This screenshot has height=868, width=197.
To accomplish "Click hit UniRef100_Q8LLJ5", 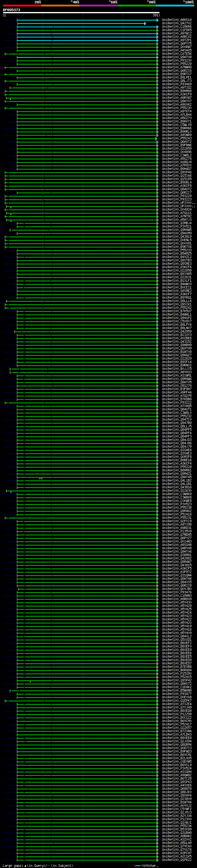I will pos(176,426).
